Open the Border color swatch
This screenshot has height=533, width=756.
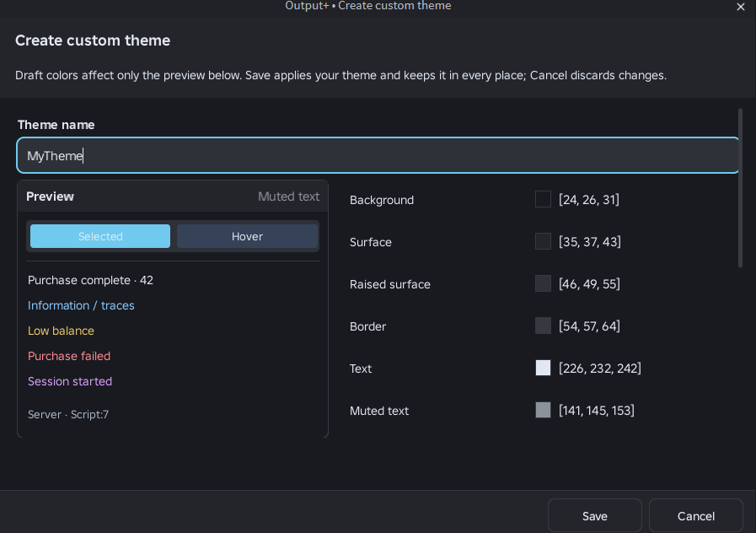543,326
